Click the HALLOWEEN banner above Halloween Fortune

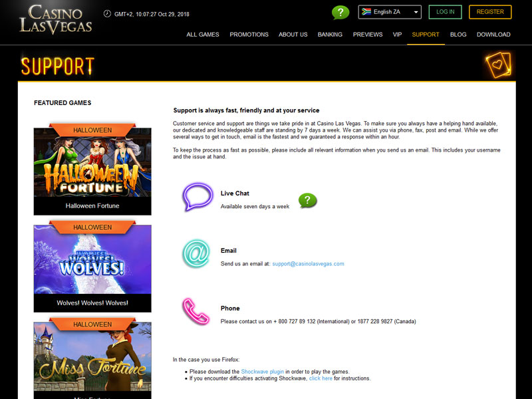92,130
